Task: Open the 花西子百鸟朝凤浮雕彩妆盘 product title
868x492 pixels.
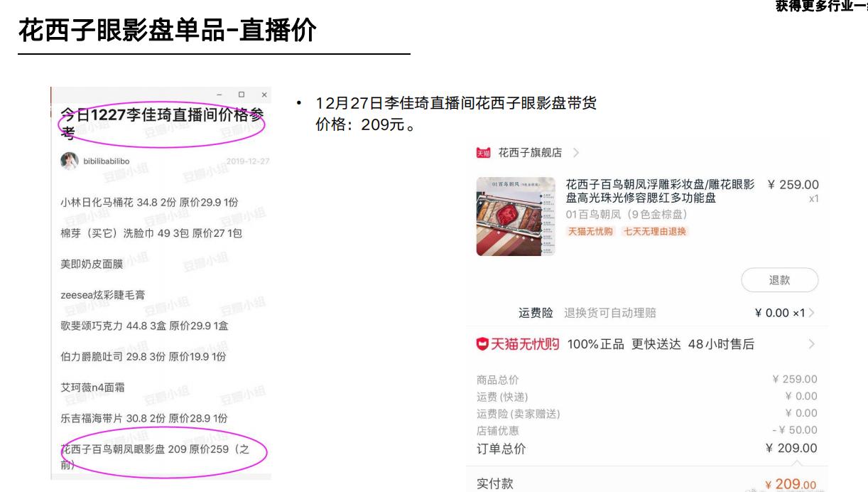Action: coord(661,191)
